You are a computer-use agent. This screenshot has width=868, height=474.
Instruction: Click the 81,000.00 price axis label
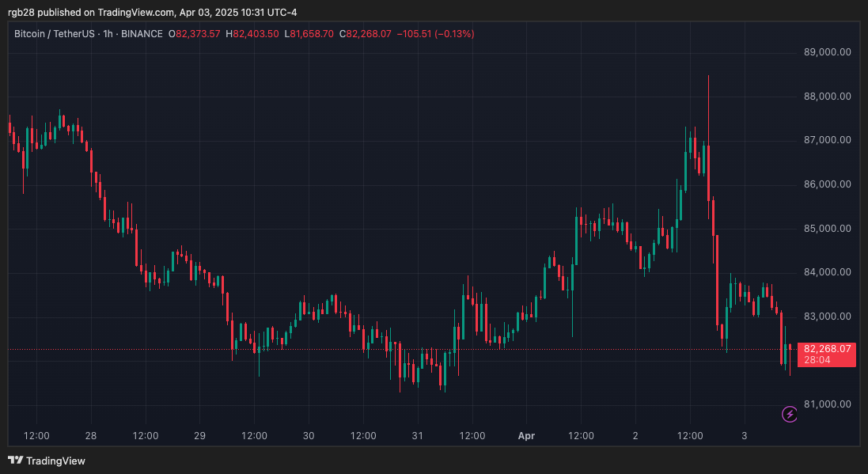coord(827,404)
